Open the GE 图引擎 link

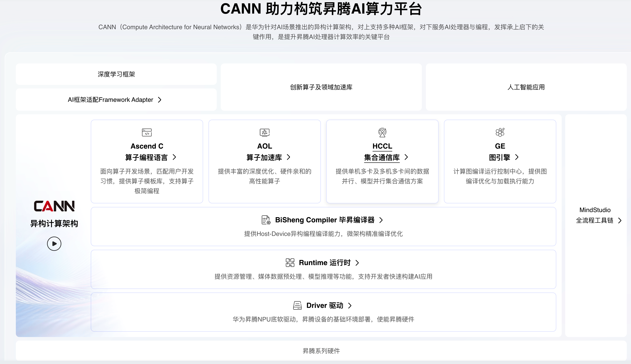pyautogui.click(x=499, y=157)
